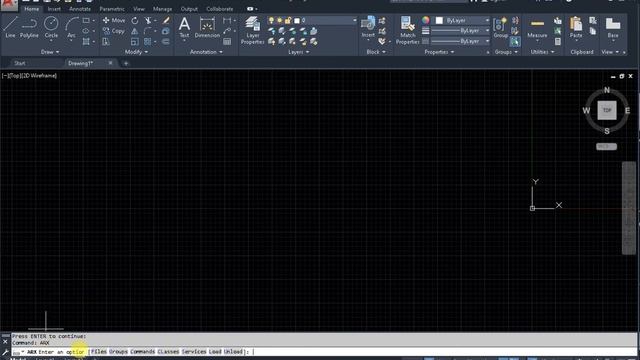Expand the Block panel

[376, 52]
